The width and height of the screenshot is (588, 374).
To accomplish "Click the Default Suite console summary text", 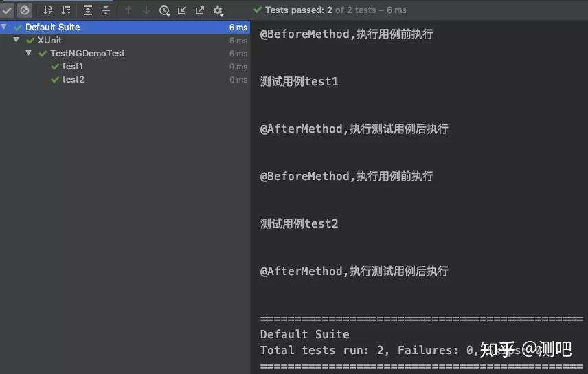I will pyautogui.click(x=305, y=334).
